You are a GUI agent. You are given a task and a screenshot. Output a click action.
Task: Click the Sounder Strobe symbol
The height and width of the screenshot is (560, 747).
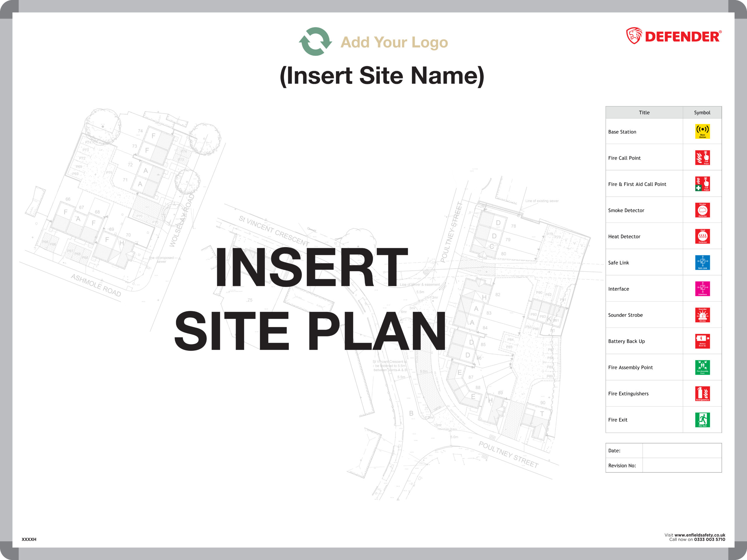click(x=702, y=315)
